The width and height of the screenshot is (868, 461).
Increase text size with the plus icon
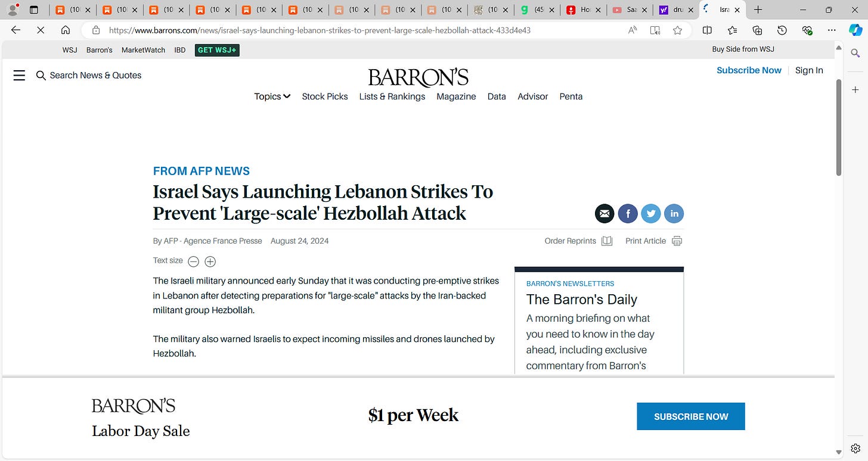(x=210, y=261)
